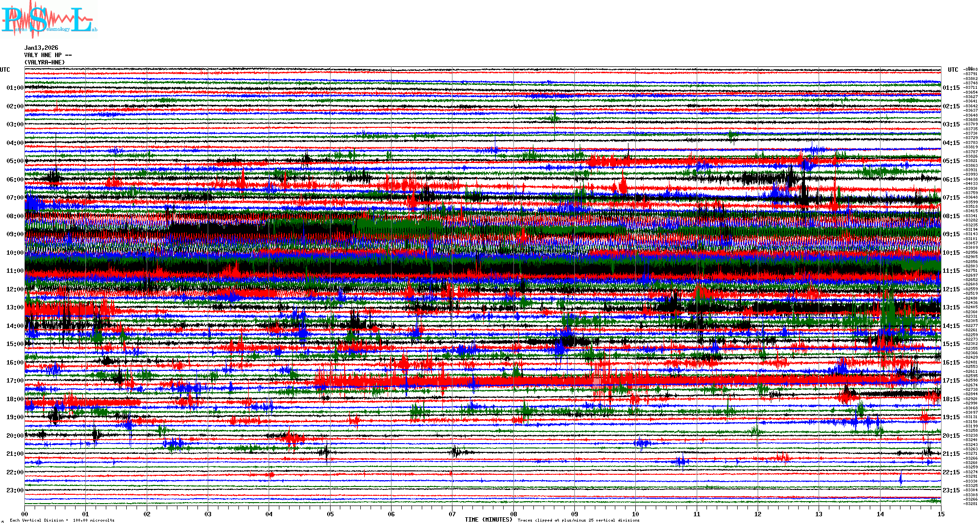Click the Jan13,2026 date text
Image resolution: width=980 pixels, height=527 pixels.
[41, 48]
